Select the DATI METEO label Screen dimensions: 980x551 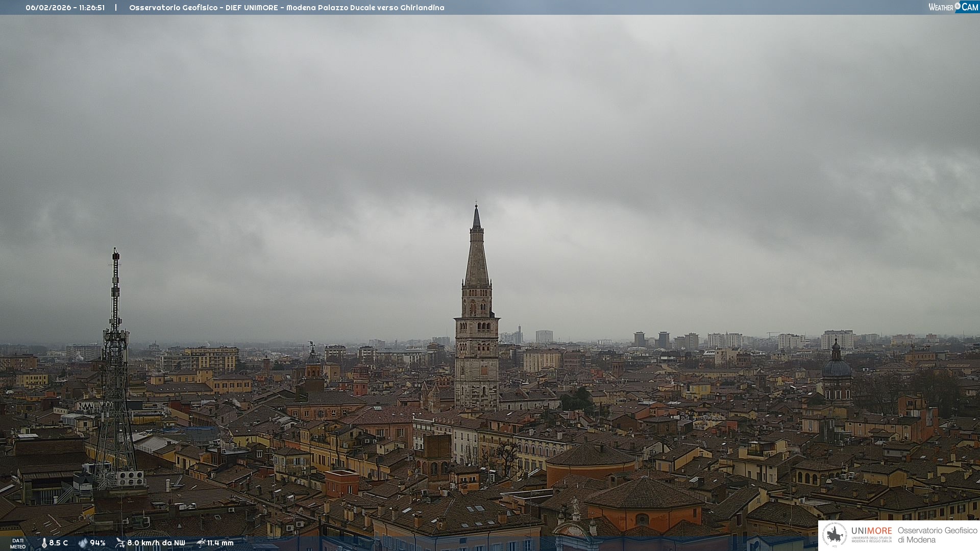pos(18,543)
